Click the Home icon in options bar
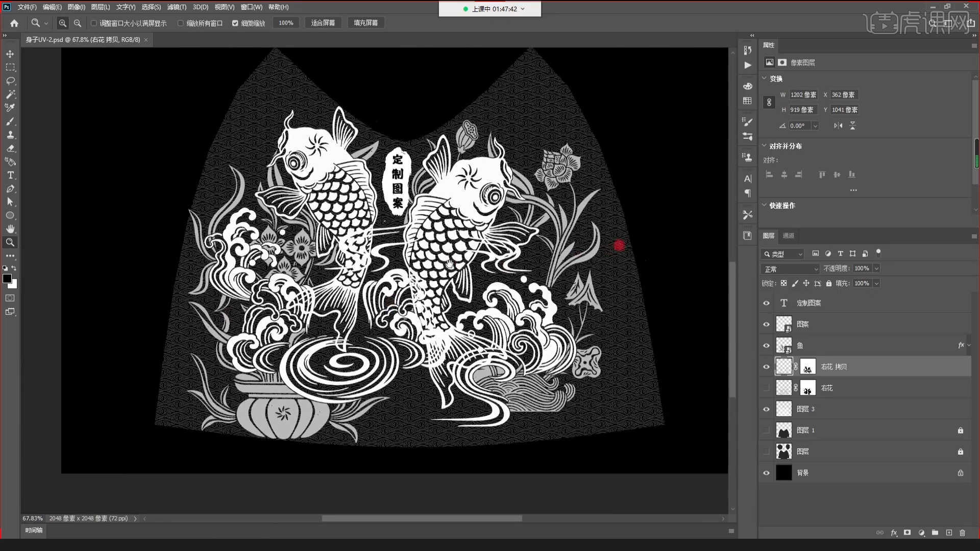The height and width of the screenshot is (551, 980). point(14,23)
